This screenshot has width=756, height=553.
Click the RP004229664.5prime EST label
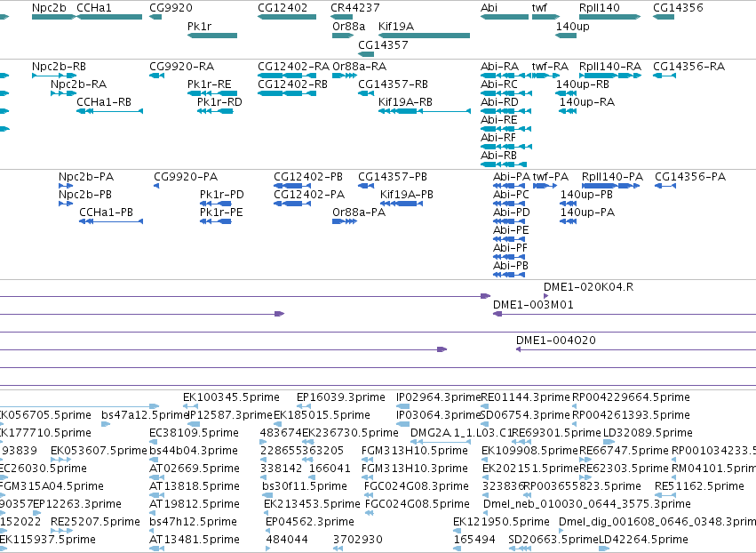(631, 397)
